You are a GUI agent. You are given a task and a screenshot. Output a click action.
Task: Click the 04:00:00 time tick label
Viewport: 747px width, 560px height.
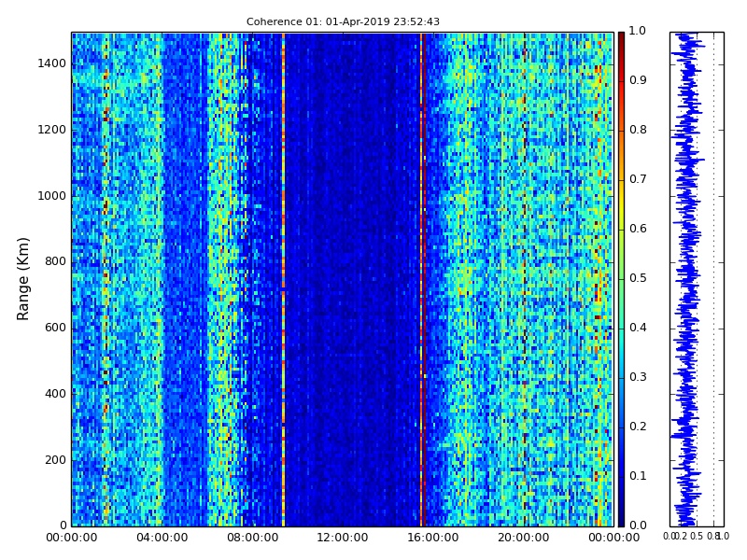(x=162, y=538)
